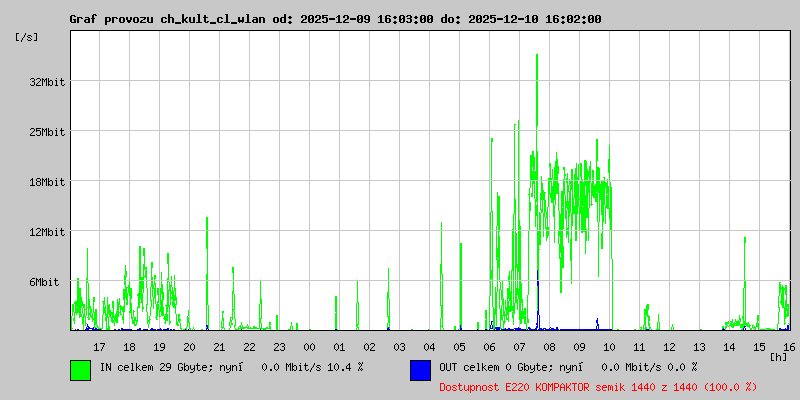
Task: Click the 6Mbit y-axis label
Action: pos(44,282)
